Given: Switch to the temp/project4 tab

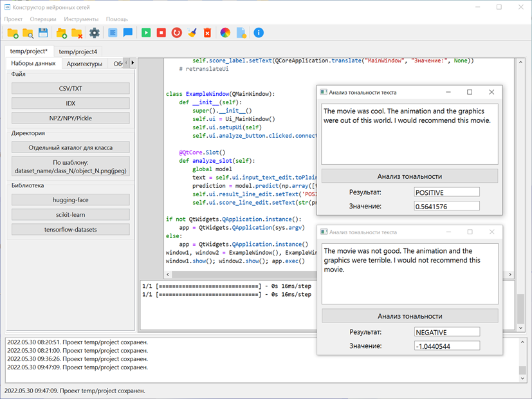Looking at the screenshot, I should [78, 51].
